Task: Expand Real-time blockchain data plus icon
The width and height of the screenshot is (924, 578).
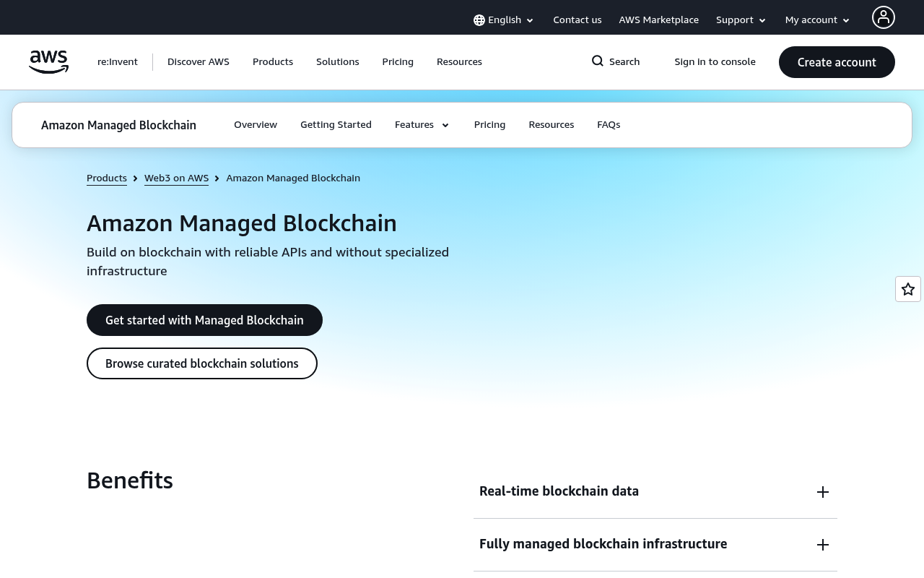Action: tap(823, 492)
